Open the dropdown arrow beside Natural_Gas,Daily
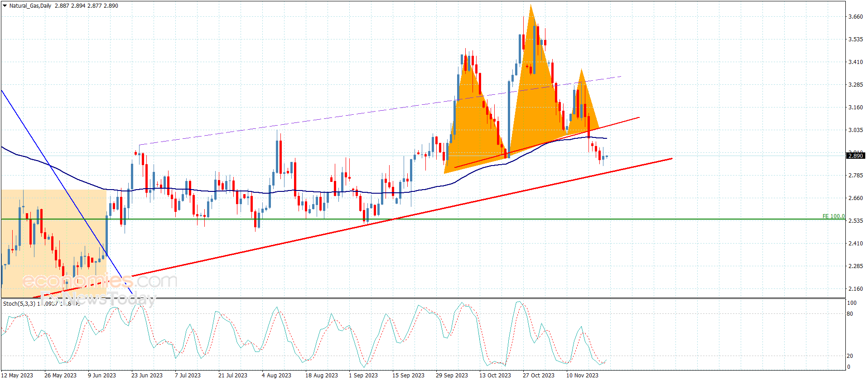The width and height of the screenshot is (868, 381). click(x=5, y=6)
